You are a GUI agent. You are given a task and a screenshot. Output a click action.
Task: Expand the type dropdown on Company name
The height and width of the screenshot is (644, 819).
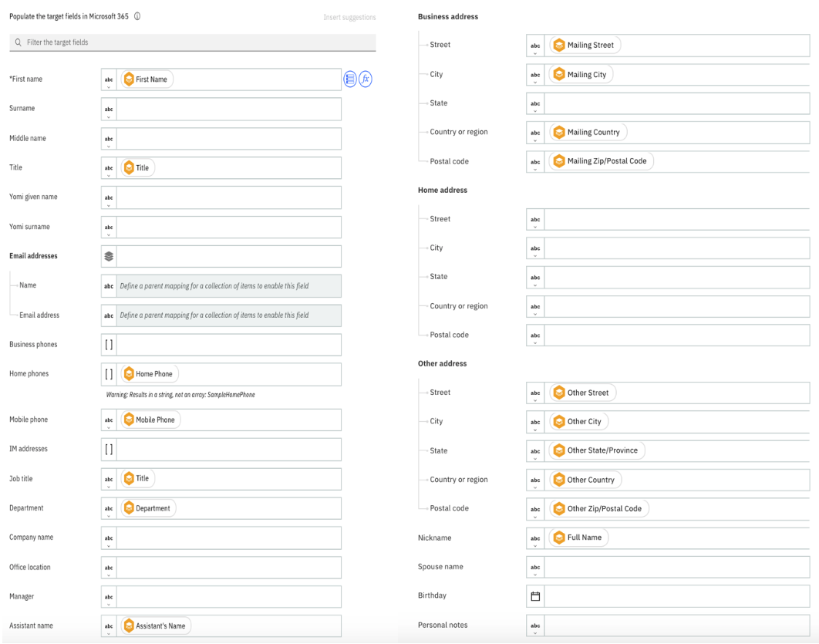click(109, 538)
